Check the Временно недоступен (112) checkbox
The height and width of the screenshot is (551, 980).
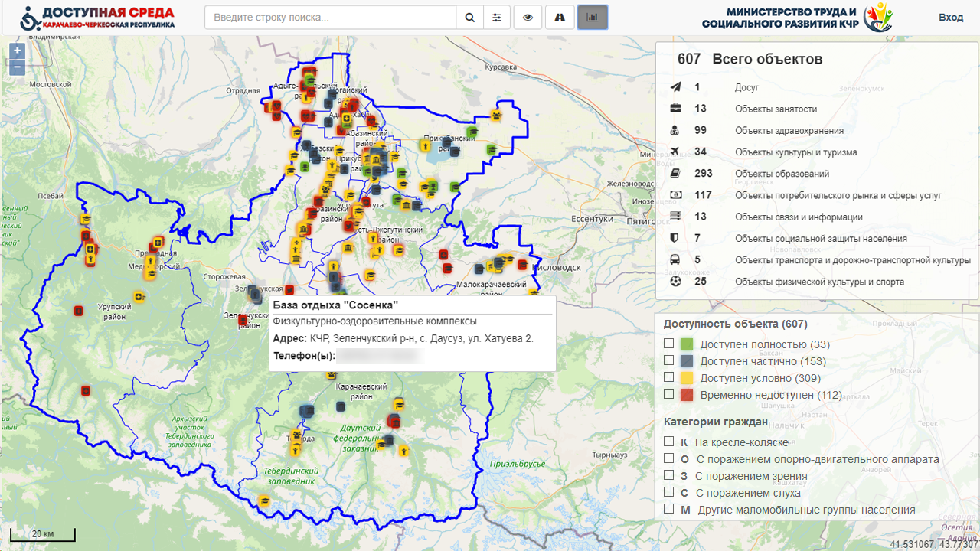[668, 393]
